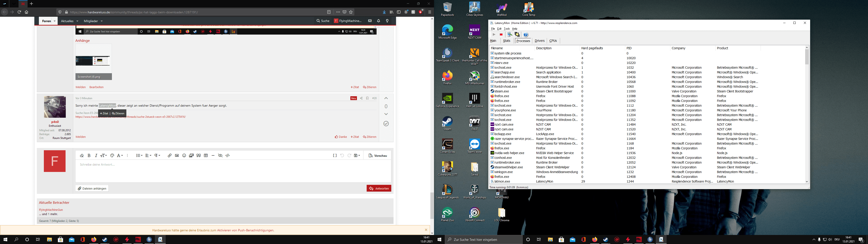Open the LOL Chroma folder on desktop
This screenshot has height=244, width=868.
tap(502, 214)
